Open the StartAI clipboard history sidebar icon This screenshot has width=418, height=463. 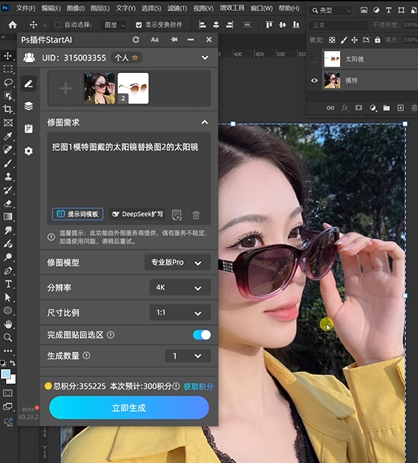[x=29, y=129]
